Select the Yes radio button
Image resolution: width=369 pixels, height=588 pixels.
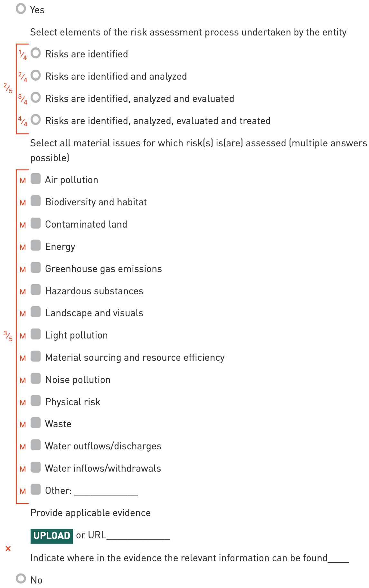21,9
